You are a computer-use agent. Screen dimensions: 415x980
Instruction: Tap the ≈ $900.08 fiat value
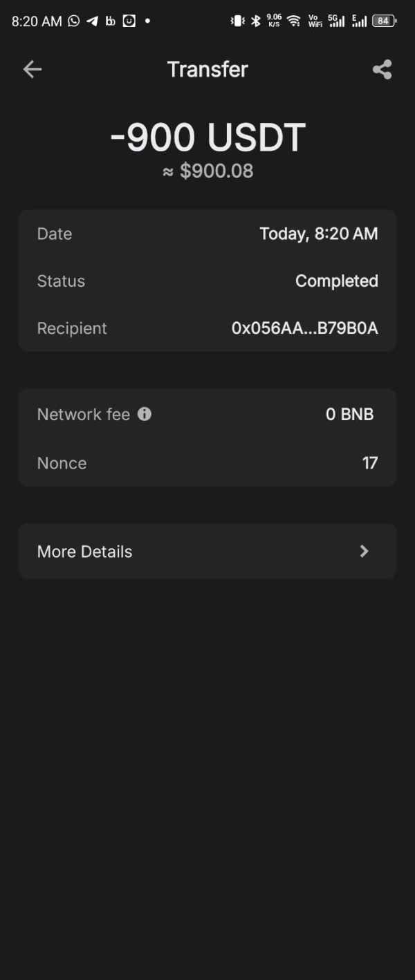click(207, 171)
